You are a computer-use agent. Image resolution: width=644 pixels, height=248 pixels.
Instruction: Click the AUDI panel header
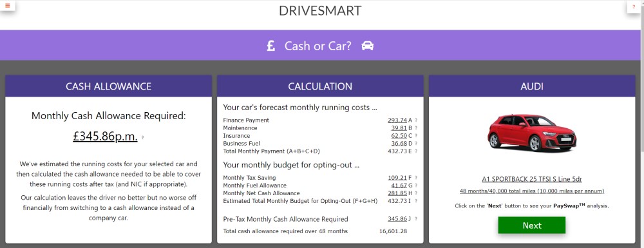(532, 86)
